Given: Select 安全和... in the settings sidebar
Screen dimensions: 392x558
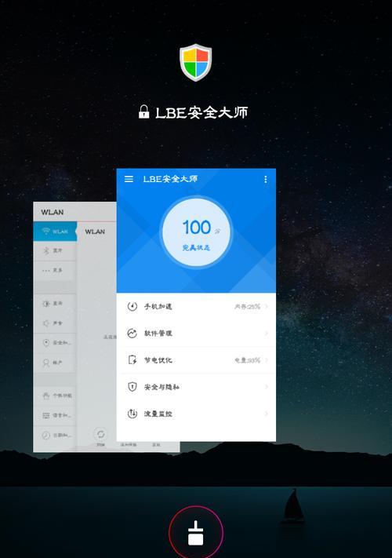Looking at the screenshot, I should pos(55,343).
